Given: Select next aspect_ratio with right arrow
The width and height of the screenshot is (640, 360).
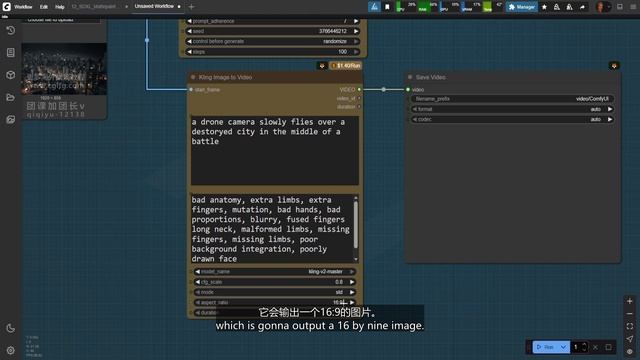Looking at the screenshot, I should coord(352,302).
